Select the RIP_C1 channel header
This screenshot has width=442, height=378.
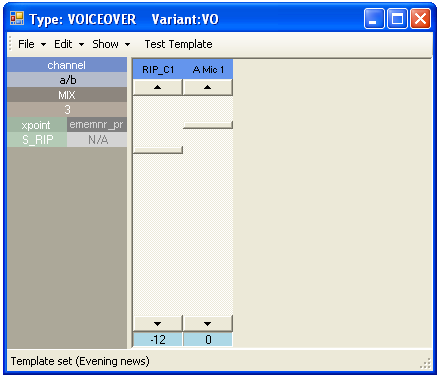click(x=158, y=70)
